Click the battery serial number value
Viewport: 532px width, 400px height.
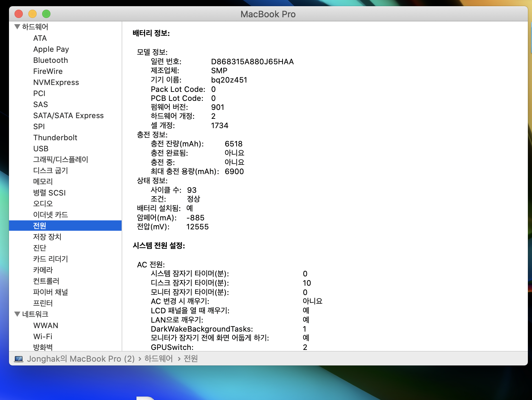[x=252, y=61]
